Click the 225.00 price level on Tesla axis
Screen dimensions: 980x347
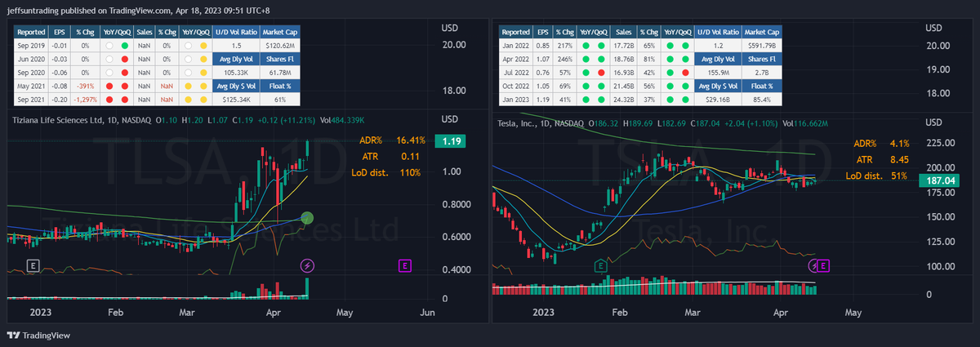pos(939,145)
